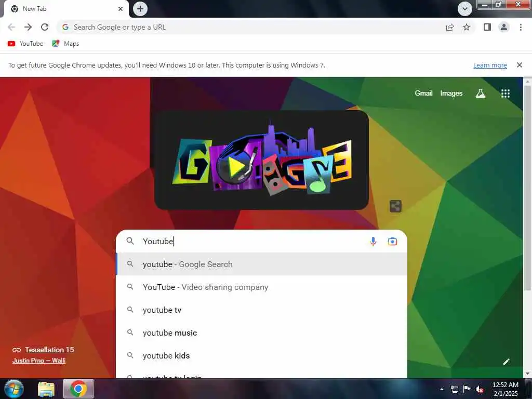Customize this page with pencil icon
Screen dimensions: 532x399
506,362
